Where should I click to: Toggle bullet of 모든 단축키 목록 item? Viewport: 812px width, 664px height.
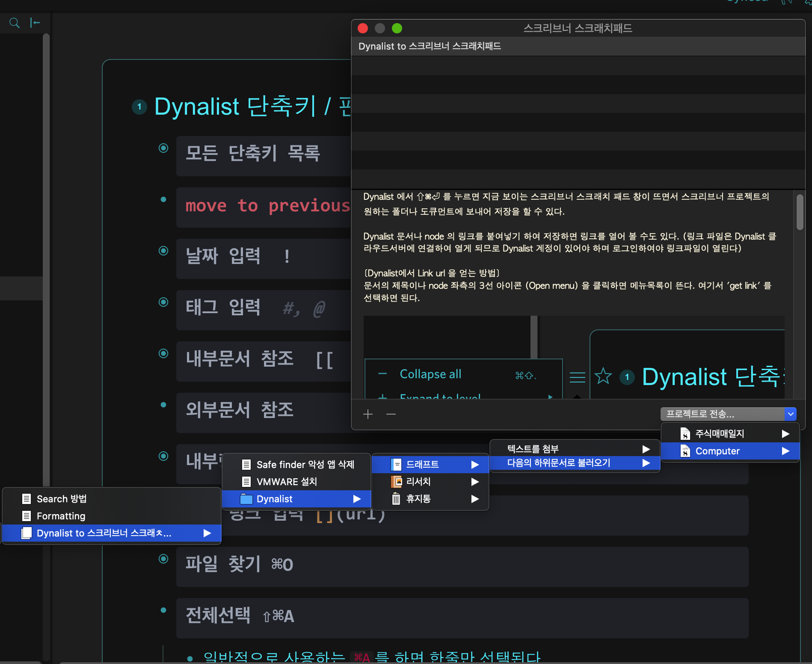click(163, 148)
